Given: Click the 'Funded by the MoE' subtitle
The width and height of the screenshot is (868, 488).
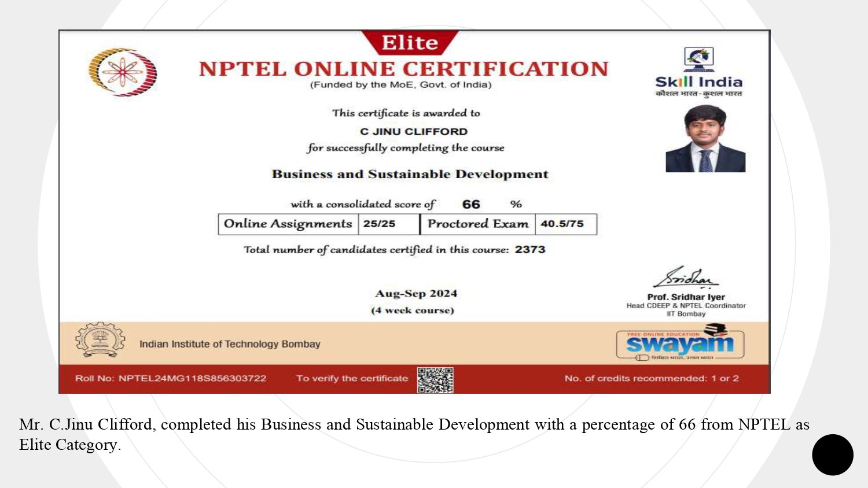Looking at the screenshot, I should coord(400,85).
